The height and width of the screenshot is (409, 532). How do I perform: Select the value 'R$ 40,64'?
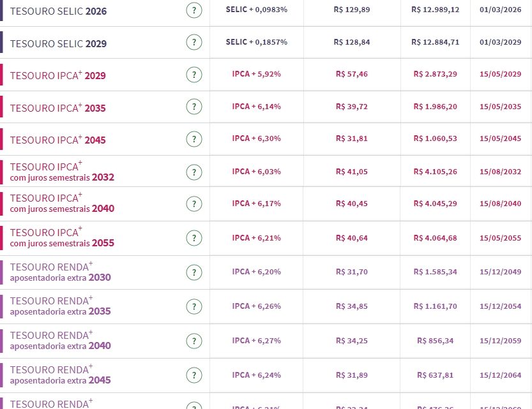click(x=352, y=238)
